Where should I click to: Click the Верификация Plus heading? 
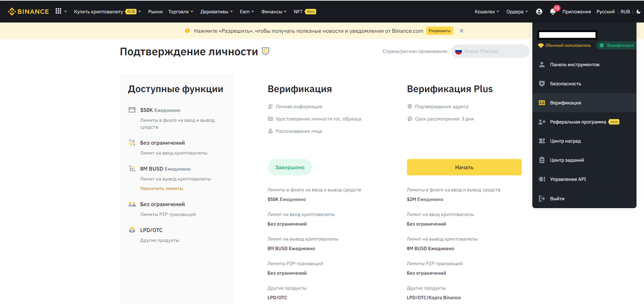450,89
